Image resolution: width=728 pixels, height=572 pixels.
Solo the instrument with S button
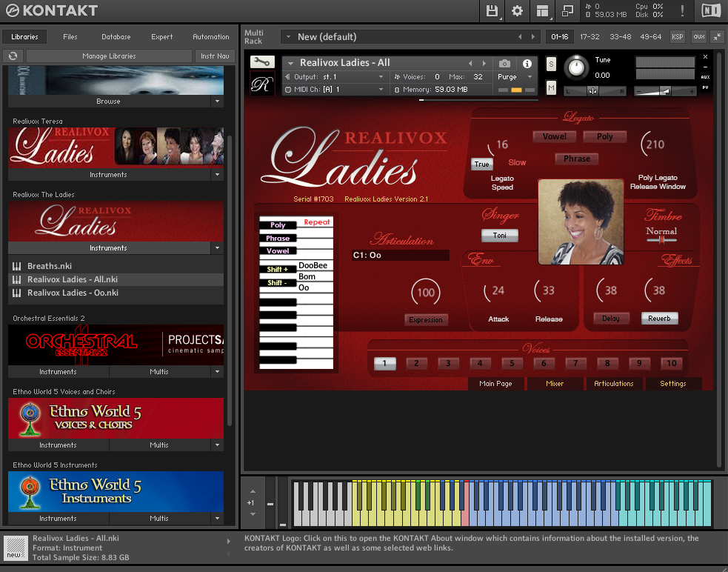click(551, 64)
